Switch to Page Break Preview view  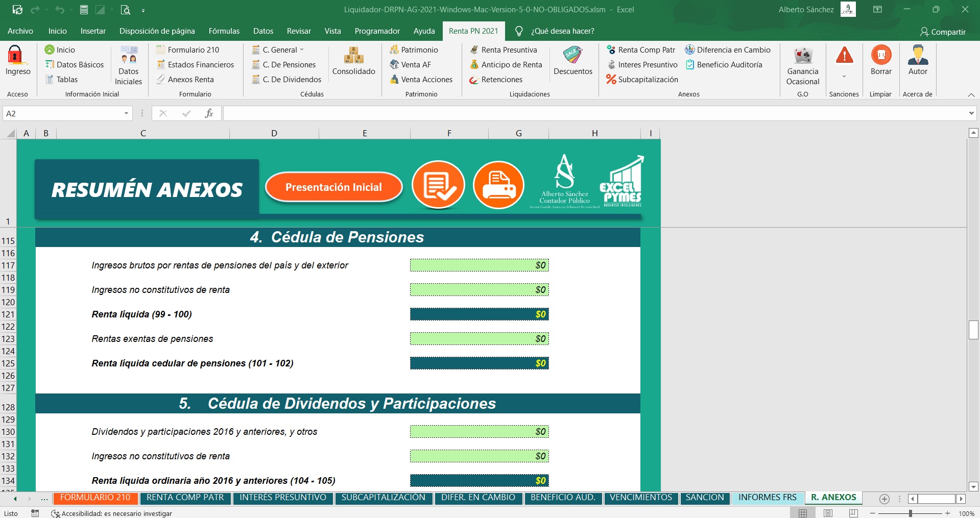point(853,513)
